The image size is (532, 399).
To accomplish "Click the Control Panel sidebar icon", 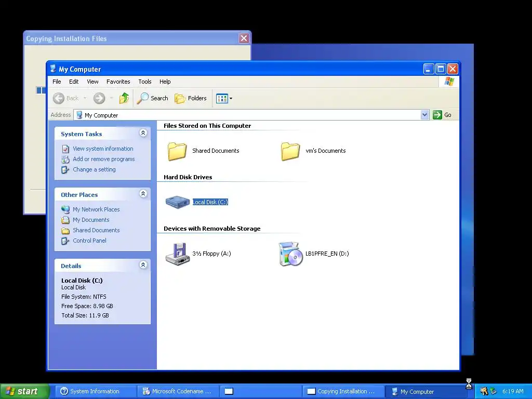I will point(65,241).
